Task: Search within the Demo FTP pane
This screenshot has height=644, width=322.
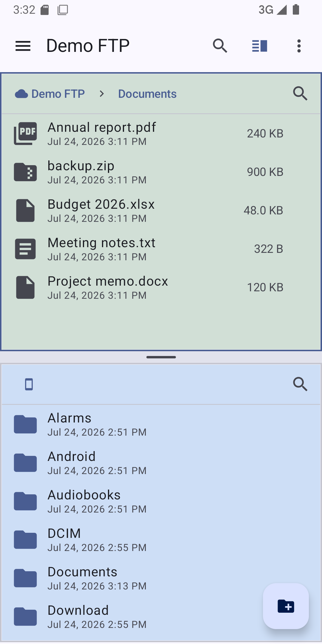Action: 300,94
